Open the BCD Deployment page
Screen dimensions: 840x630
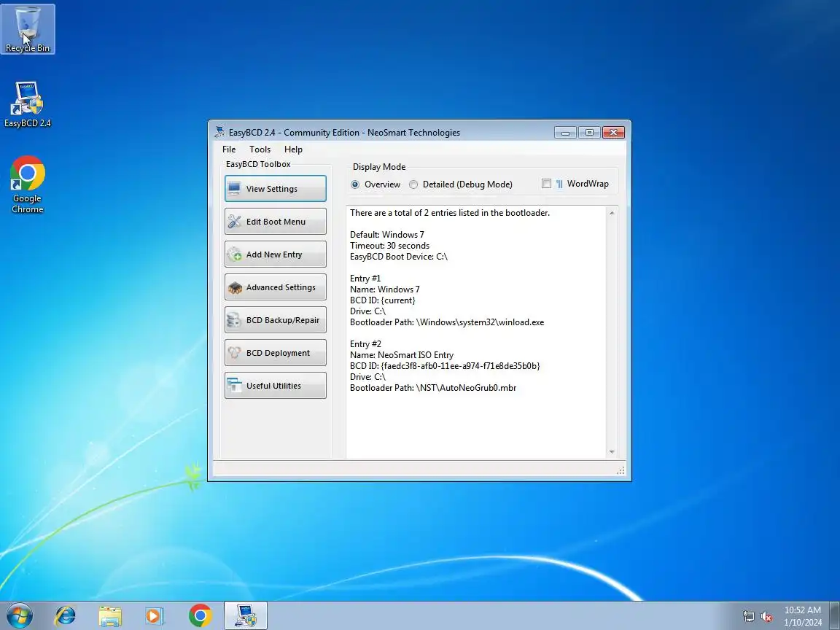click(x=276, y=352)
